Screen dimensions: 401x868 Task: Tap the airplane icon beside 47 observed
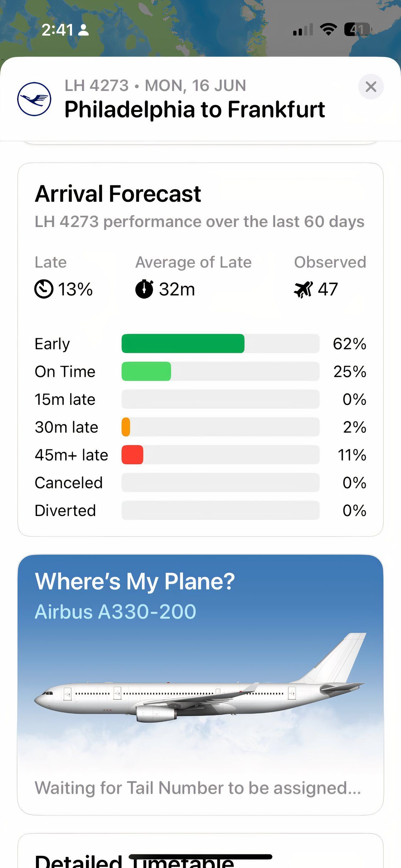[303, 289]
